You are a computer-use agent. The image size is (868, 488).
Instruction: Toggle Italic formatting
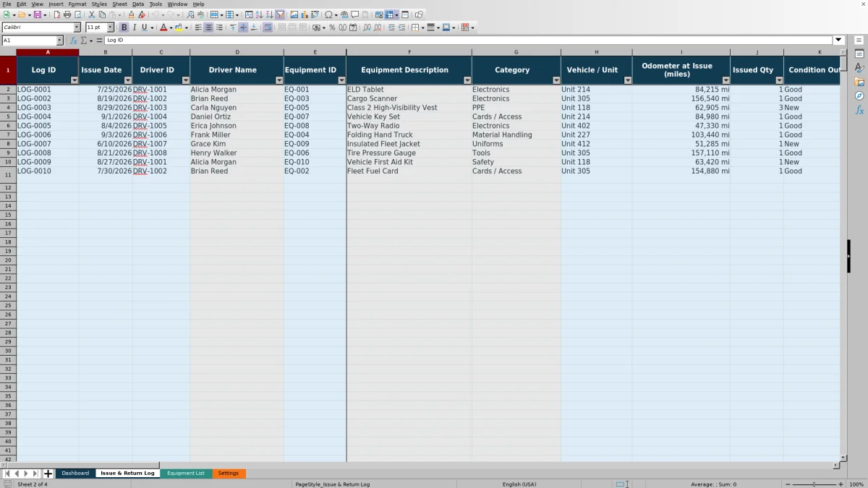[134, 27]
